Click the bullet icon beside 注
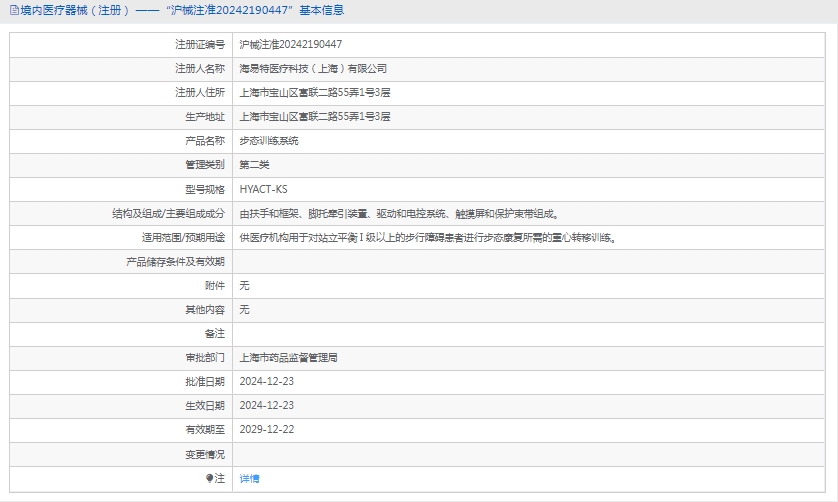Image resolution: width=838 pixels, height=502 pixels. click(x=209, y=478)
